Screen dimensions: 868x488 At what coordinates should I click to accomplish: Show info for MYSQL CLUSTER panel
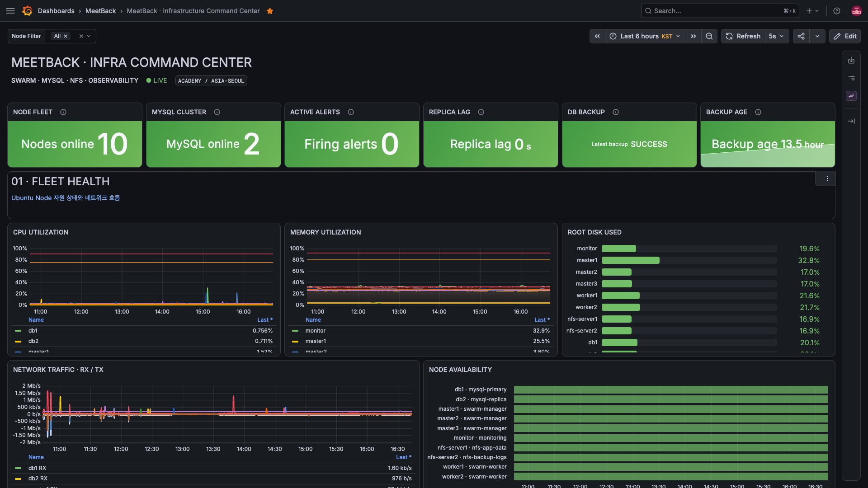(217, 112)
